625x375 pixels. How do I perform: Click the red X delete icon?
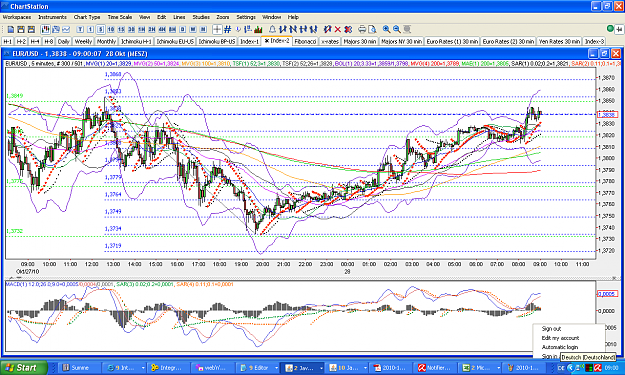pos(338,29)
